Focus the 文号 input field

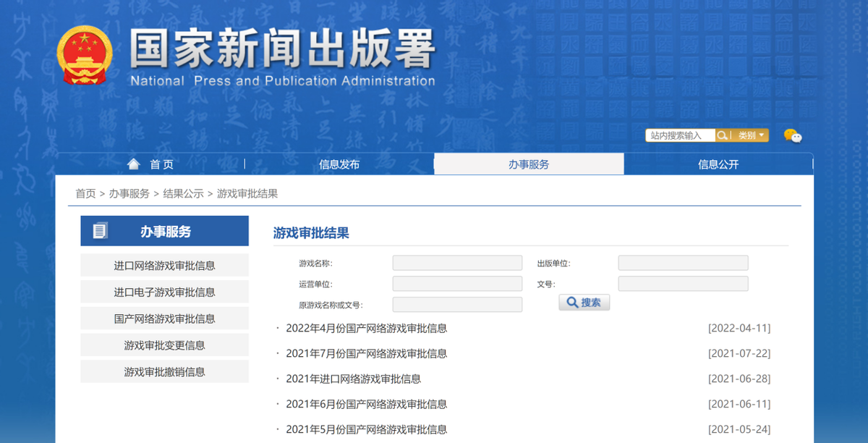tap(683, 284)
